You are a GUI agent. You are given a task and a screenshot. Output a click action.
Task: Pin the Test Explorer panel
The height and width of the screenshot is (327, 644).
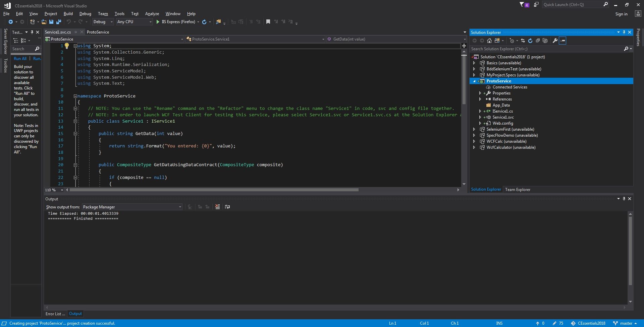[32, 32]
